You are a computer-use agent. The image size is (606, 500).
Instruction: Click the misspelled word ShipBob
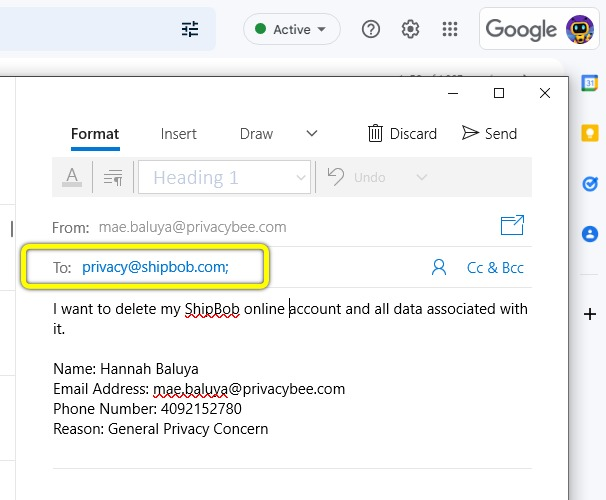(212, 309)
